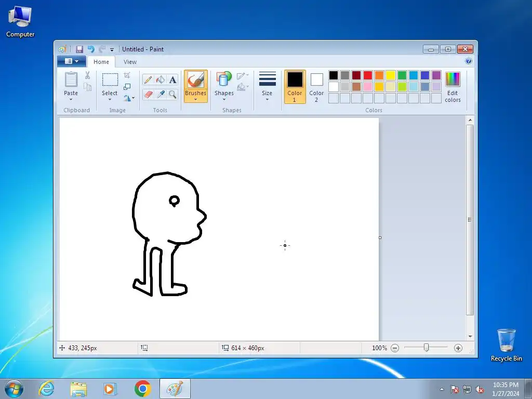532x399 pixels.
Task: Pick the green color swatch
Action: pyautogui.click(x=402, y=75)
